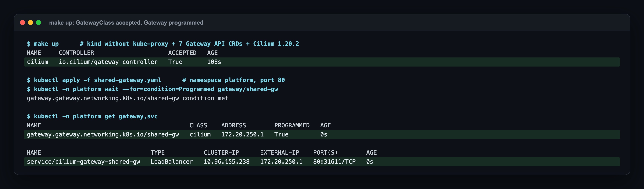Viewport: 644px width, 189px height.
Task: Click 'kubectl -n platform get gateway,svc' command
Action: pos(92,116)
